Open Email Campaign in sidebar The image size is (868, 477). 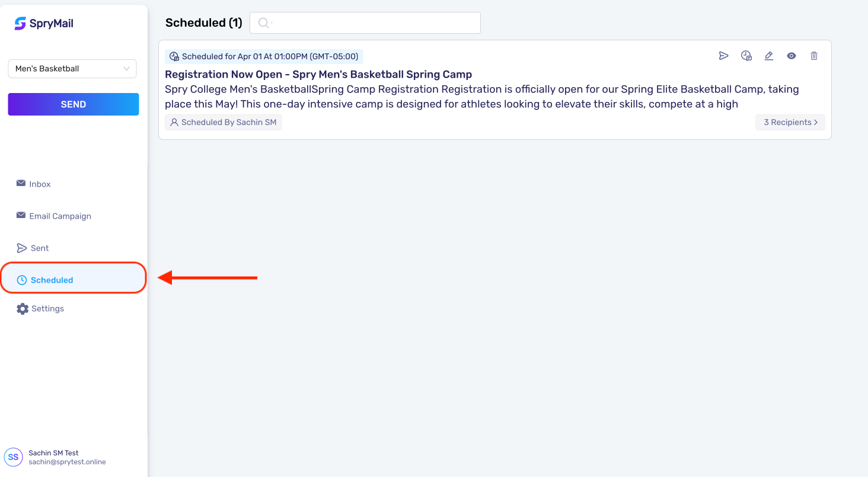point(54,216)
